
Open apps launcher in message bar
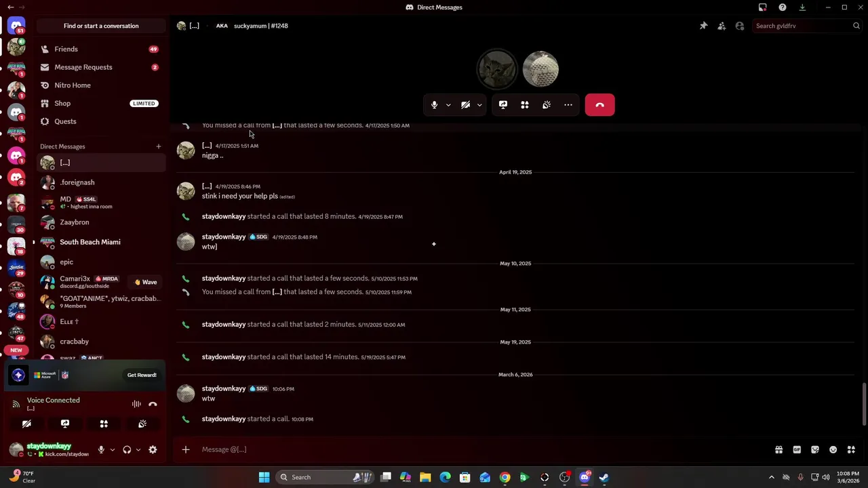tap(851, 449)
